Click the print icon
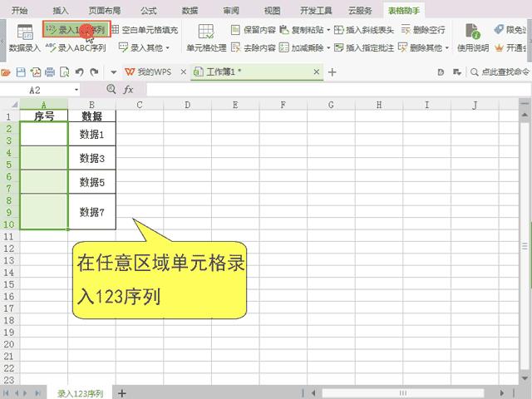The width and height of the screenshot is (532, 399). point(50,72)
